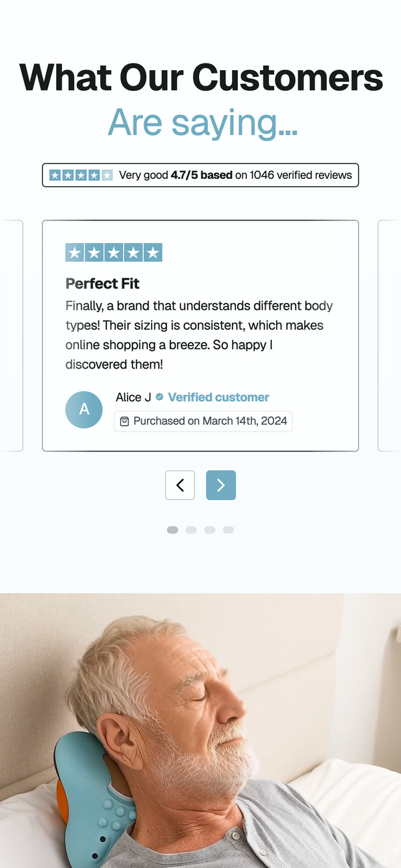This screenshot has width=401, height=868.
Task: Select the third carousel pagination dot
Action: (210, 529)
